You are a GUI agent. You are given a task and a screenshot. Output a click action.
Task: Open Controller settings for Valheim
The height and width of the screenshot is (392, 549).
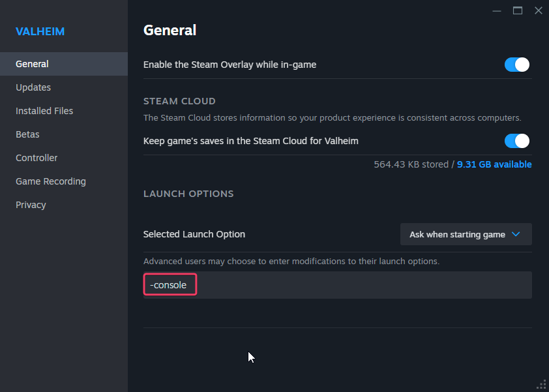[x=37, y=157]
